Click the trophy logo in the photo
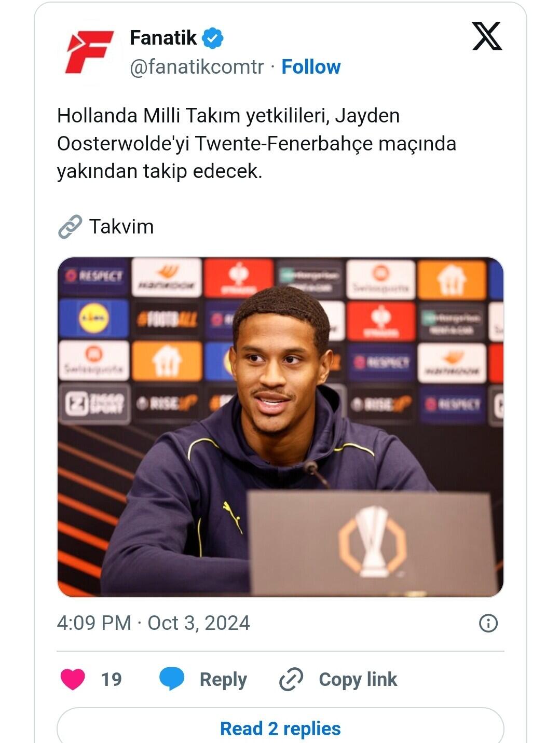Image resolution: width=560 pixels, height=743 pixels. [x=373, y=542]
